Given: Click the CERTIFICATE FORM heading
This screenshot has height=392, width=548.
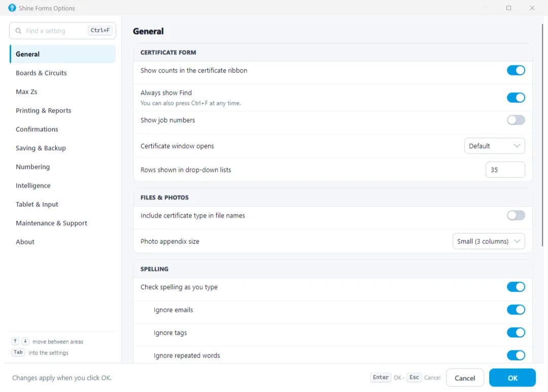Looking at the screenshot, I should point(168,52).
